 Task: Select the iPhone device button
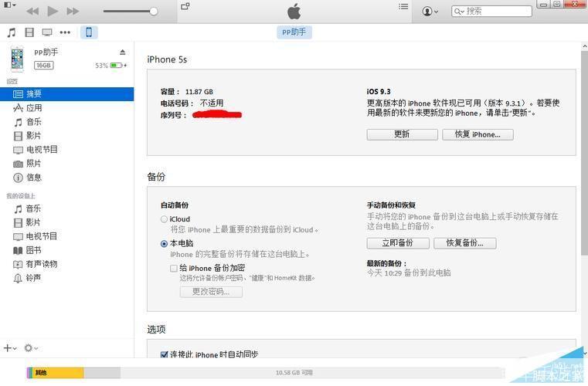[89, 32]
